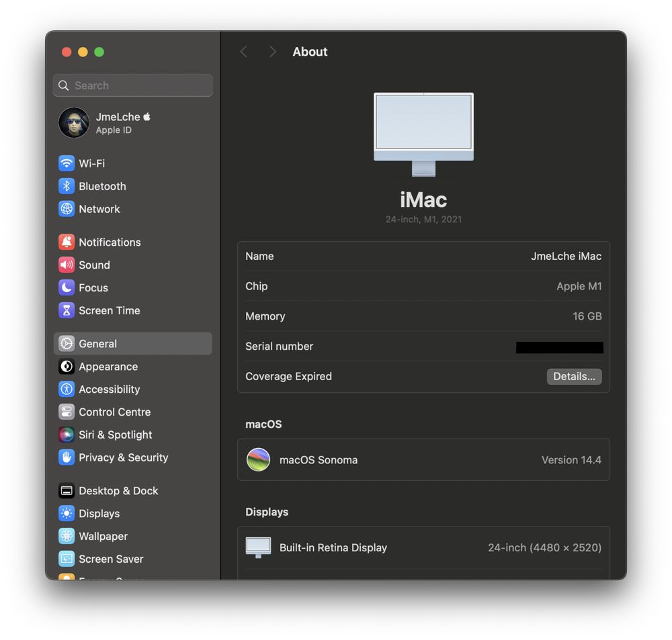Open the Control Centre icon
The height and width of the screenshot is (640, 672).
tap(67, 412)
